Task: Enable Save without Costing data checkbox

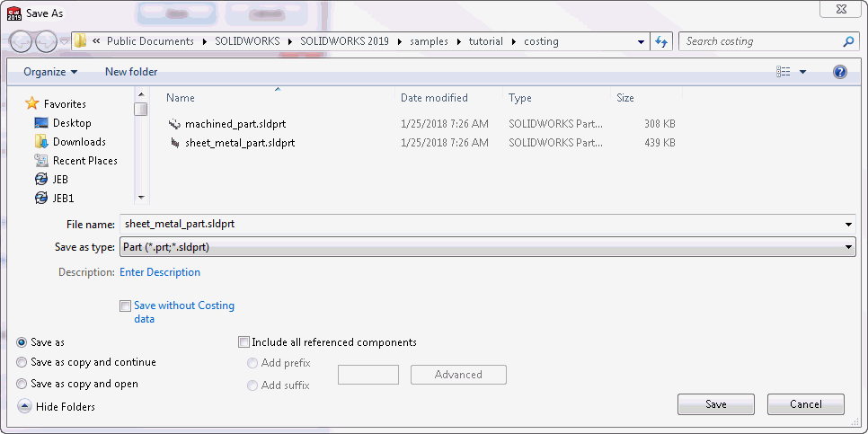Action: 125,306
